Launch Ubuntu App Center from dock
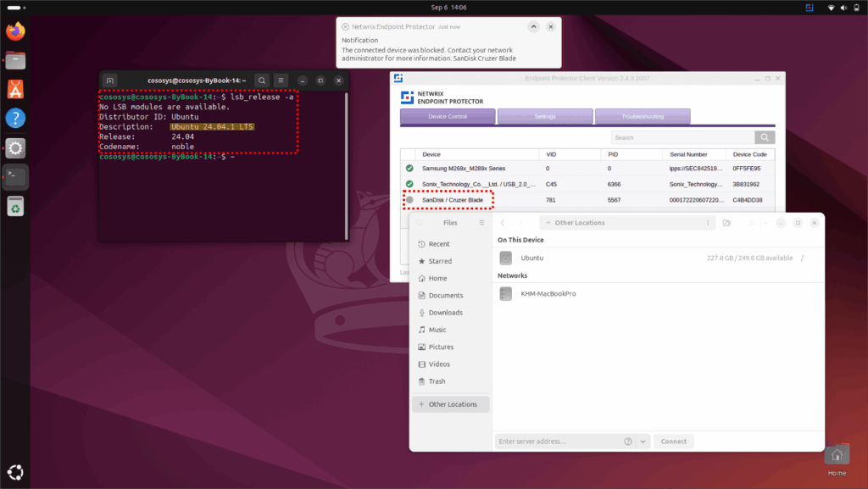 click(15, 90)
